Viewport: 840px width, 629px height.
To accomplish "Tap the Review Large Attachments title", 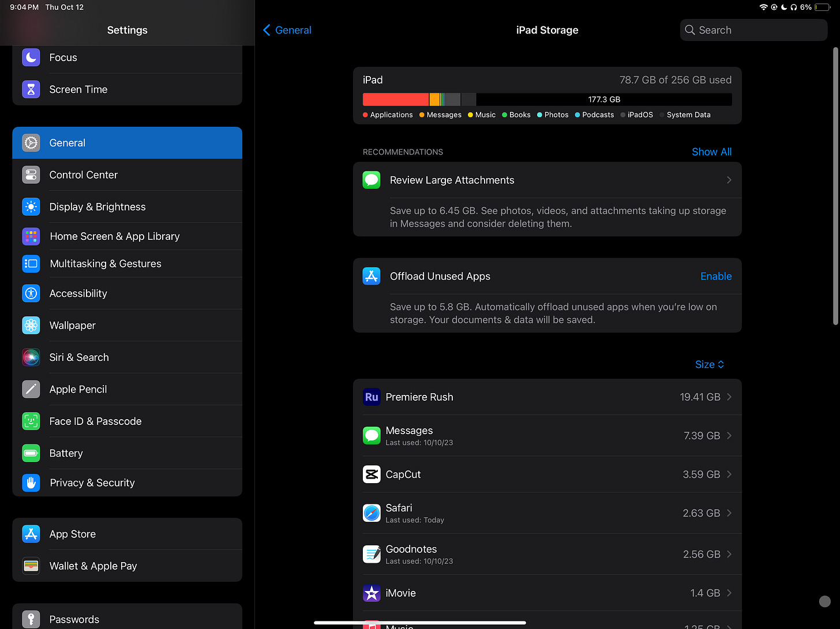I will pyautogui.click(x=452, y=180).
